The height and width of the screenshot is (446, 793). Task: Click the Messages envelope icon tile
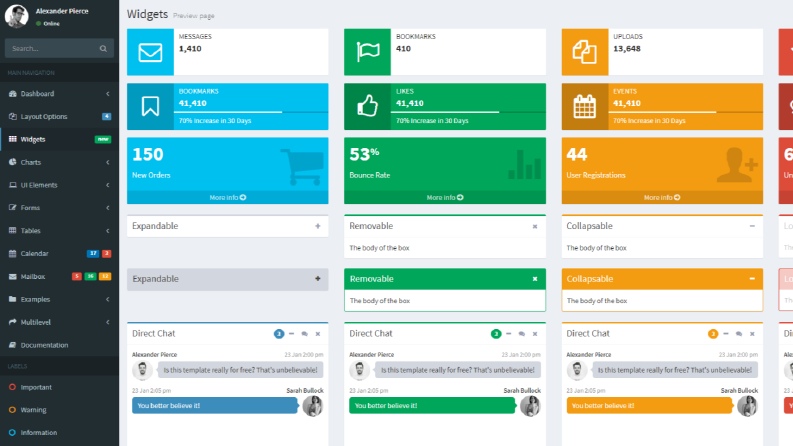[x=150, y=52]
